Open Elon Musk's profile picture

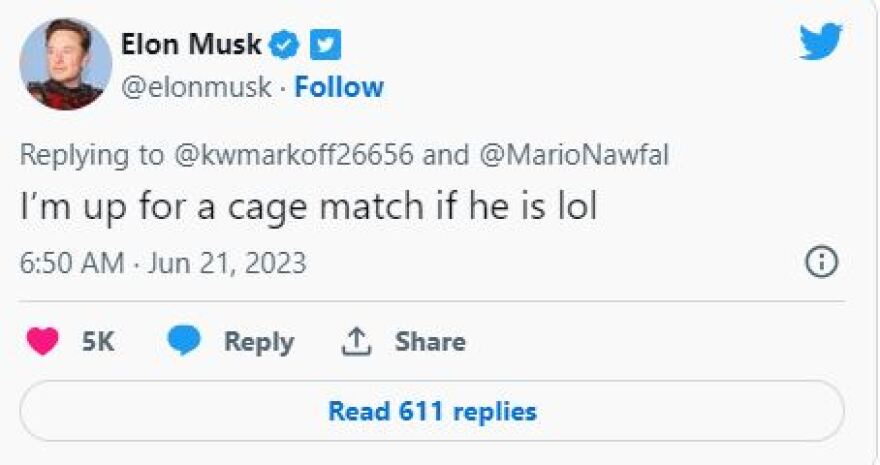[65, 63]
